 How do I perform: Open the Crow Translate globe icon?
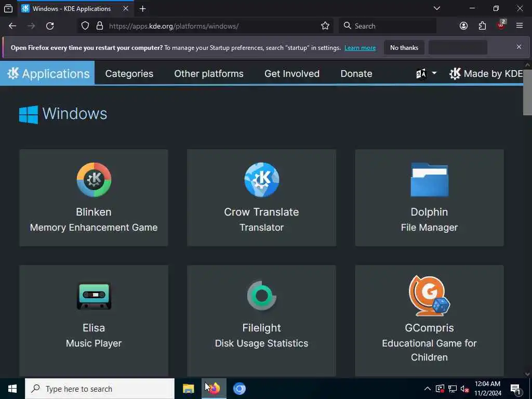tap(262, 180)
